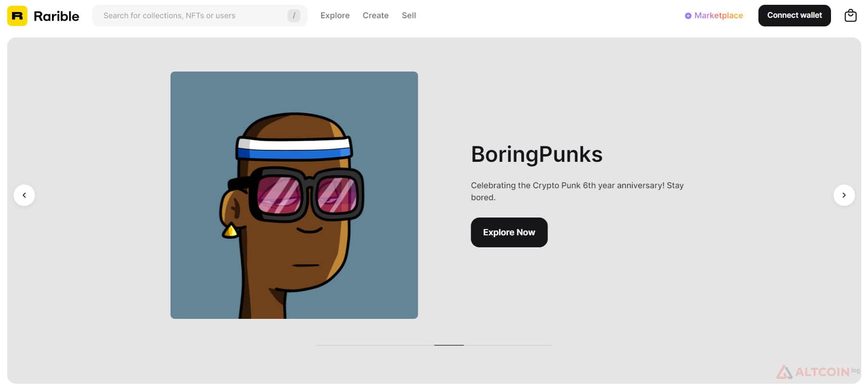
Task: Click the Connect wallet button
Action: [794, 15]
